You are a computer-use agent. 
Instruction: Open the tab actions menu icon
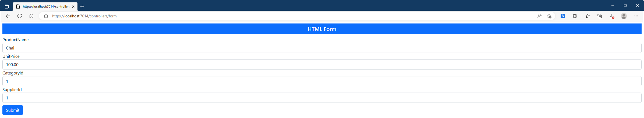click(7, 6)
